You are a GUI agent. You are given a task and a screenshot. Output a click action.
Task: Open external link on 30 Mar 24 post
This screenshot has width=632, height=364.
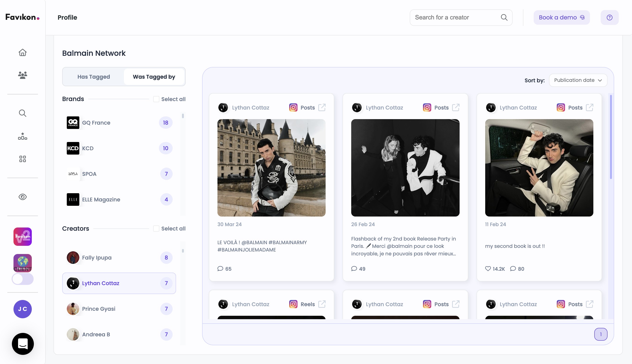tap(322, 107)
